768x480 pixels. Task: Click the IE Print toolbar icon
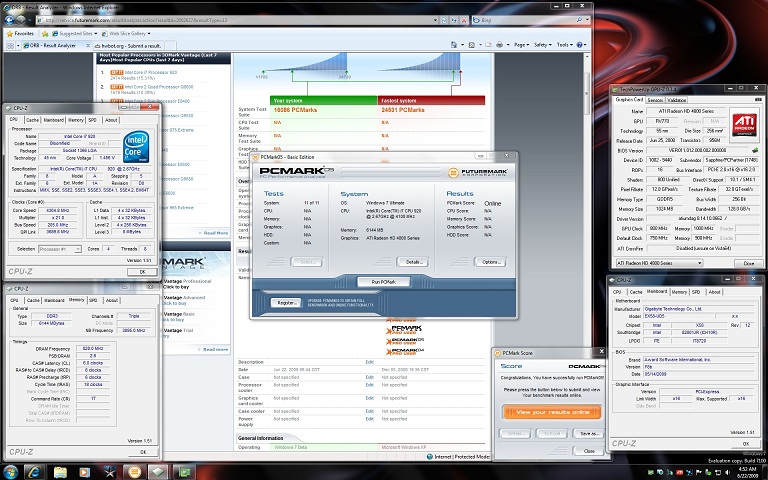(499, 45)
